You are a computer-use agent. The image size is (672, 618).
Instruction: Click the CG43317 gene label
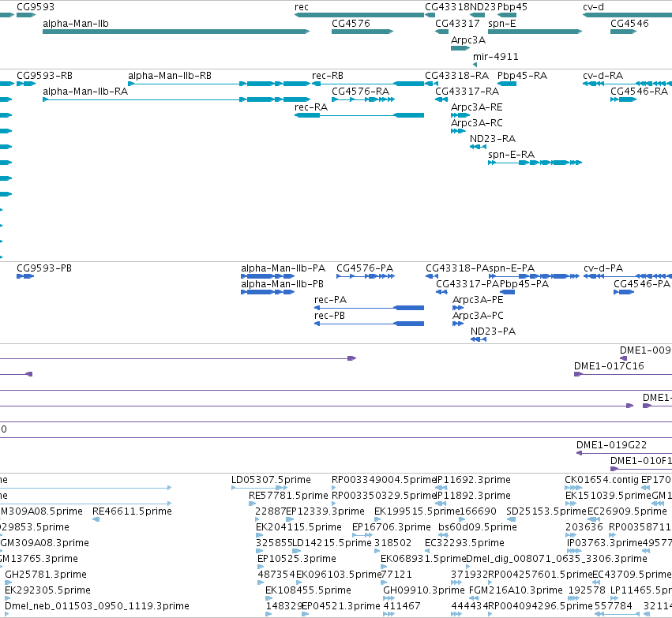pos(458,24)
